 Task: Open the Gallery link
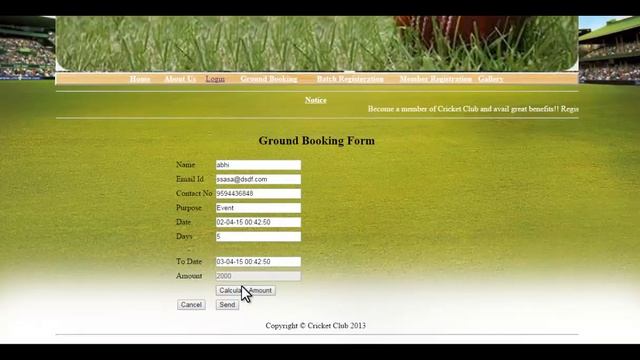click(491, 79)
